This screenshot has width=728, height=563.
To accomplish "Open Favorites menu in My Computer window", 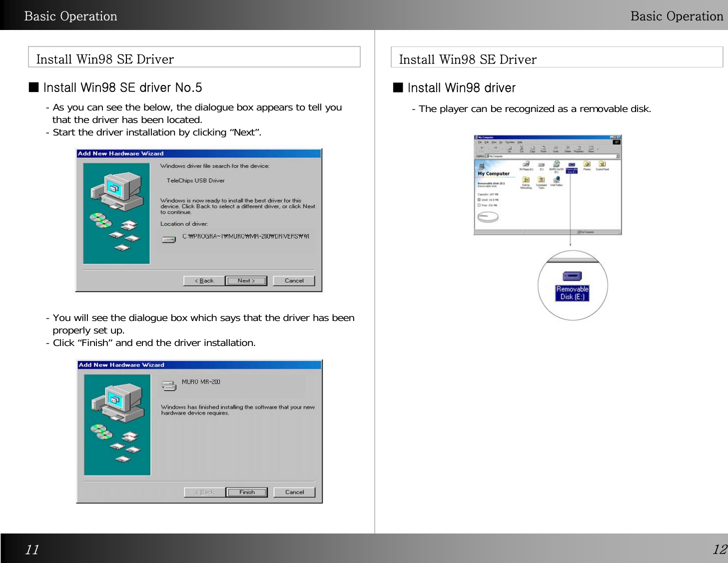I will (x=510, y=142).
